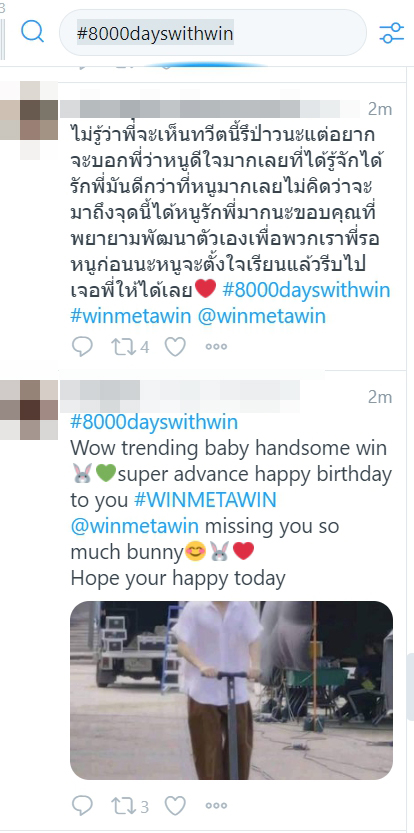414x833 pixels.
Task: Retweet the Thai tweet with 4 retweets
Action: [130, 346]
